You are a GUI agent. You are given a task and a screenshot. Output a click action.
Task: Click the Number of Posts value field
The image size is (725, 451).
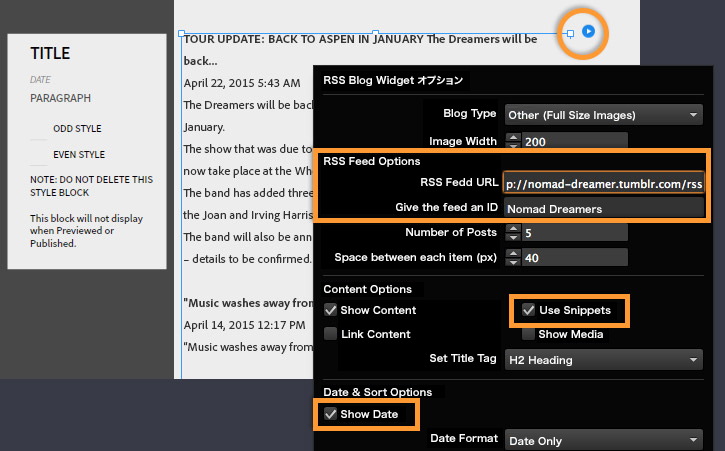(x=574, y=233)
